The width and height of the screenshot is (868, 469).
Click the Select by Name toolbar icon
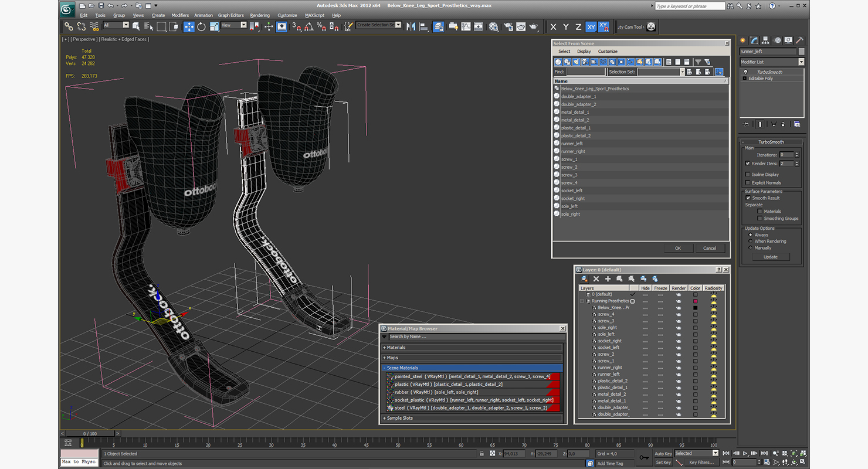coord(148,26)
